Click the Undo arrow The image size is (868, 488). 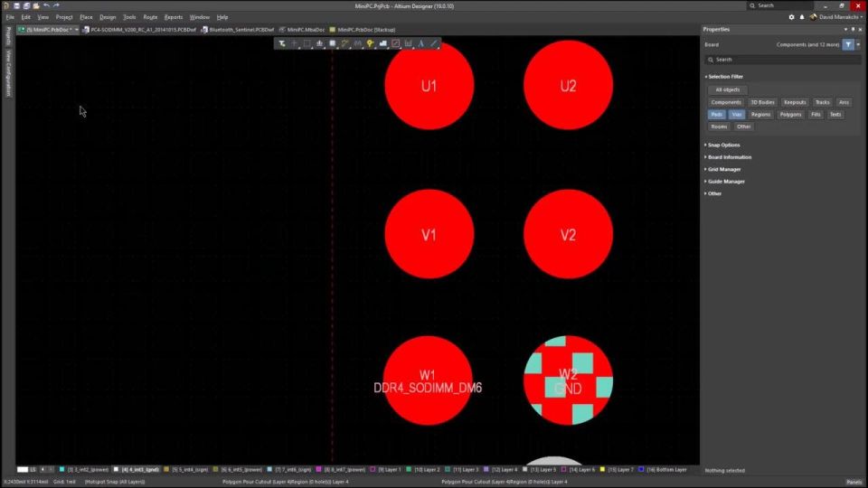pyautogui.click(x=46, y=5)
